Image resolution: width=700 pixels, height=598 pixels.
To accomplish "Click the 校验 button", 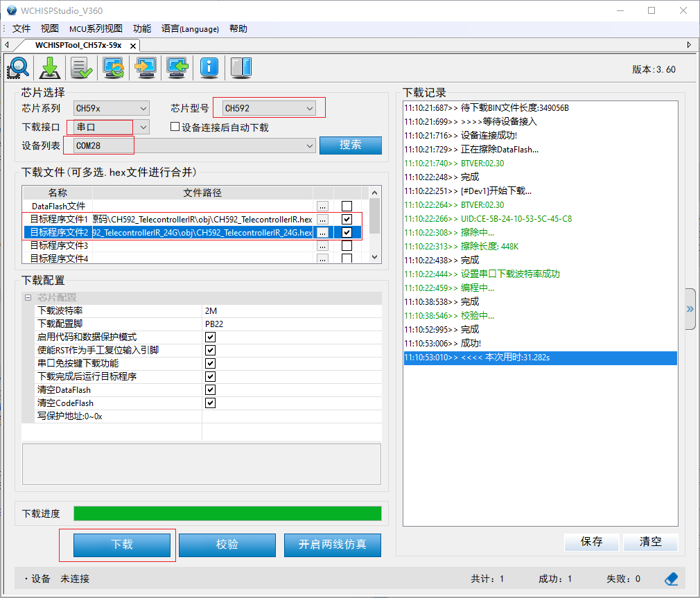I will coord(227,545).
